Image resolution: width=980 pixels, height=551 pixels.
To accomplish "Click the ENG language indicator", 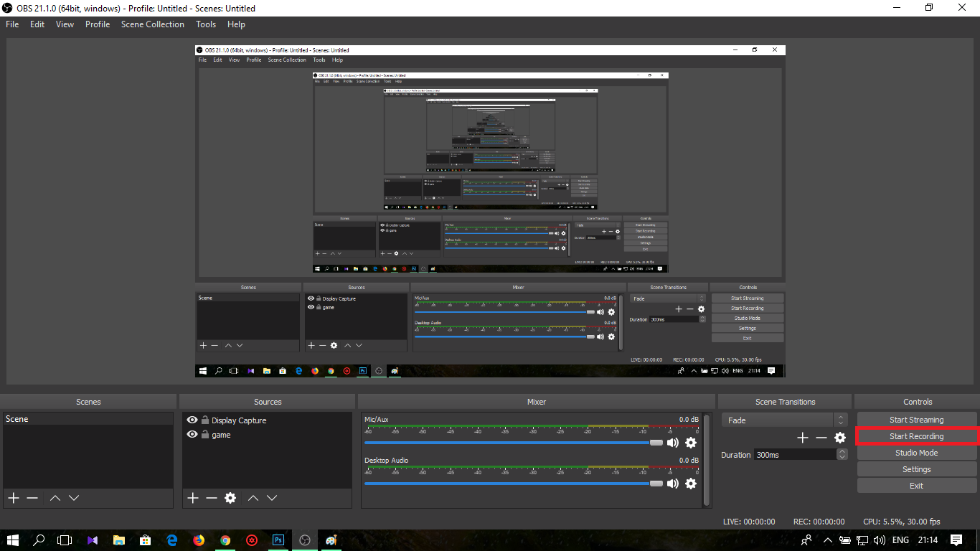I will coord(901,540).
